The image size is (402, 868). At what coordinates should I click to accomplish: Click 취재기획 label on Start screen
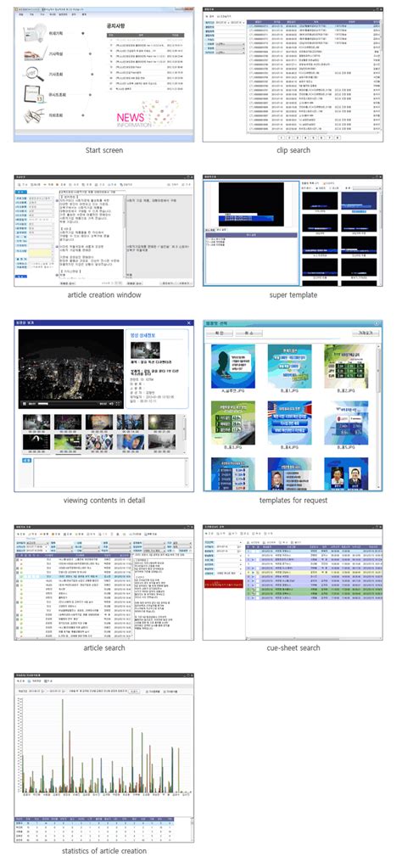(x=57, y=33)
